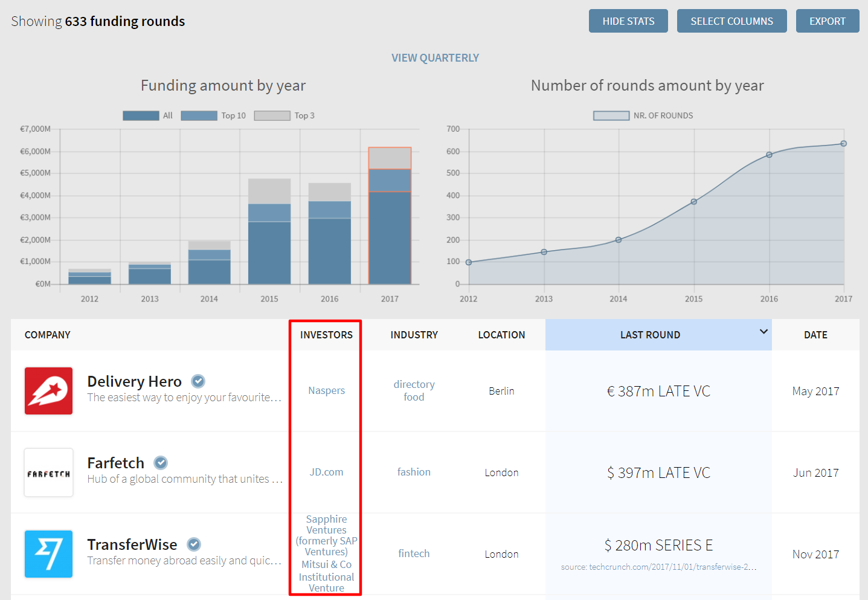Switch to View Quarterly
Image resolution: width=868 pixels, height=600 pixels.
pos(435,58)
